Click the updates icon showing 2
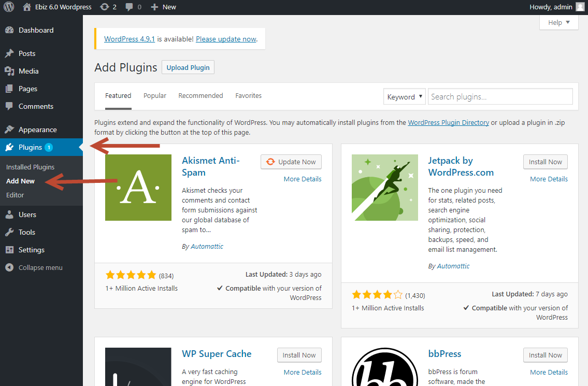 point(104,7)
